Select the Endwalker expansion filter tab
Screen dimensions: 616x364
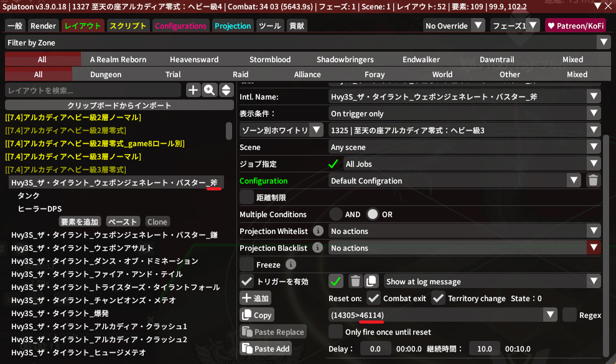click(x=421, y=60)
